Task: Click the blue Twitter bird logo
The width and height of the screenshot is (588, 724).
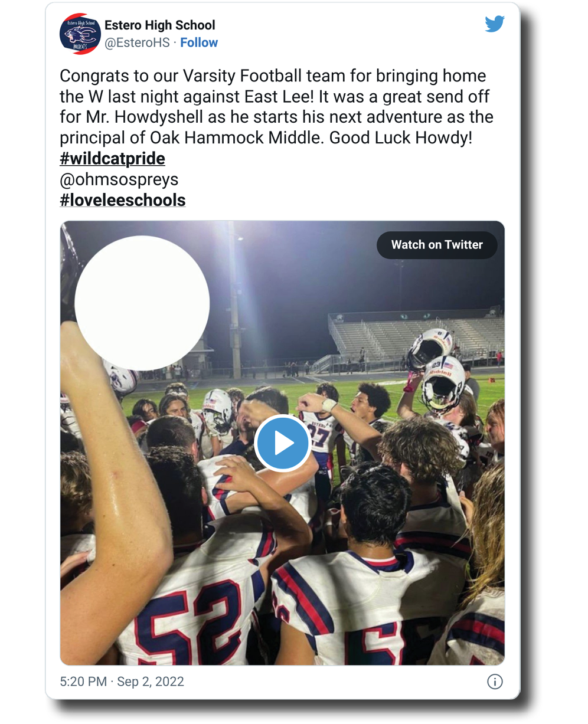Action: coord(495,24)
